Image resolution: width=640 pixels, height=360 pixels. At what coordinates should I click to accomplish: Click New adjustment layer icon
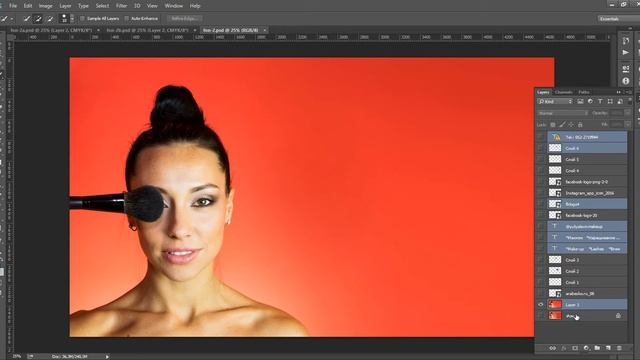[586, 348]
